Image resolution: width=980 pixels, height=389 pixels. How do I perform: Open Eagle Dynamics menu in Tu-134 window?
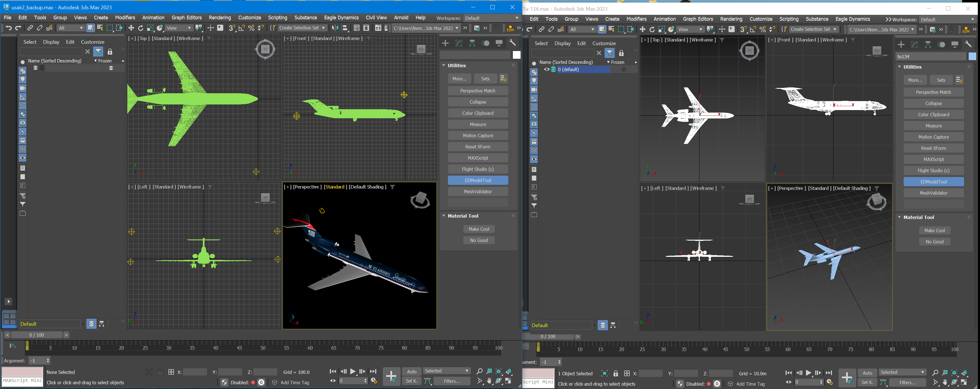(852, 19)
